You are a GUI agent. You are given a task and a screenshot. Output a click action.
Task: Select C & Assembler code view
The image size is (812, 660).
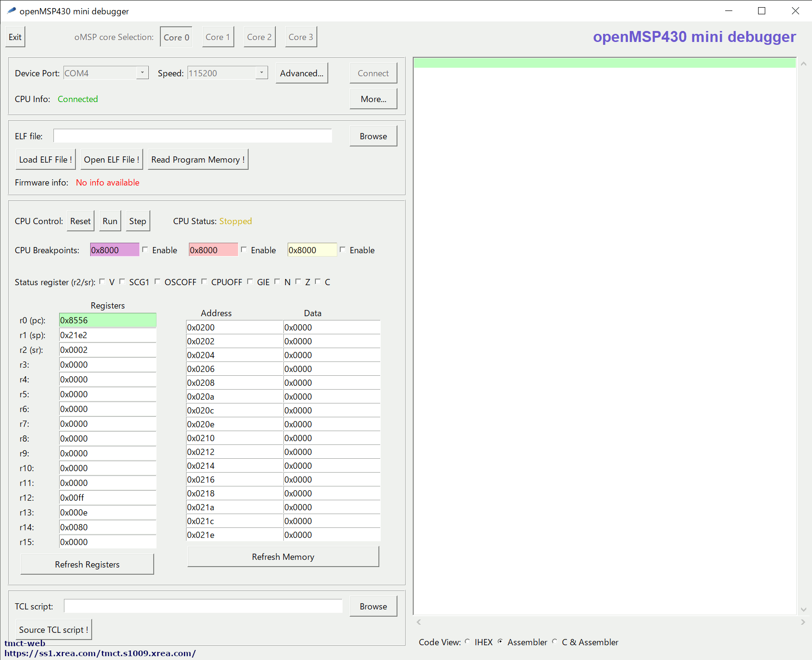[x=554, y=641]
